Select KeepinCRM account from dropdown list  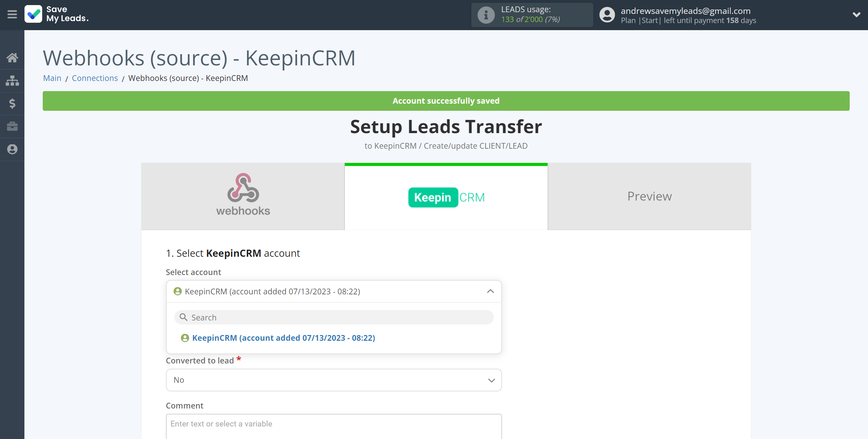tap(283, 338)
